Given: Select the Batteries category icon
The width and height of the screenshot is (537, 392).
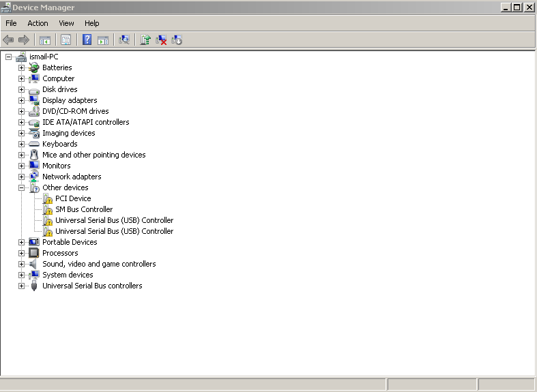Looking at the screenshot, I should click(34, 67).
